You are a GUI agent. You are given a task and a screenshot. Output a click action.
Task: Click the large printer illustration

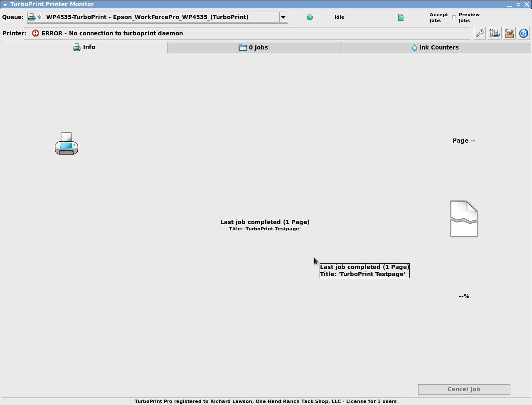pos(66,144)
